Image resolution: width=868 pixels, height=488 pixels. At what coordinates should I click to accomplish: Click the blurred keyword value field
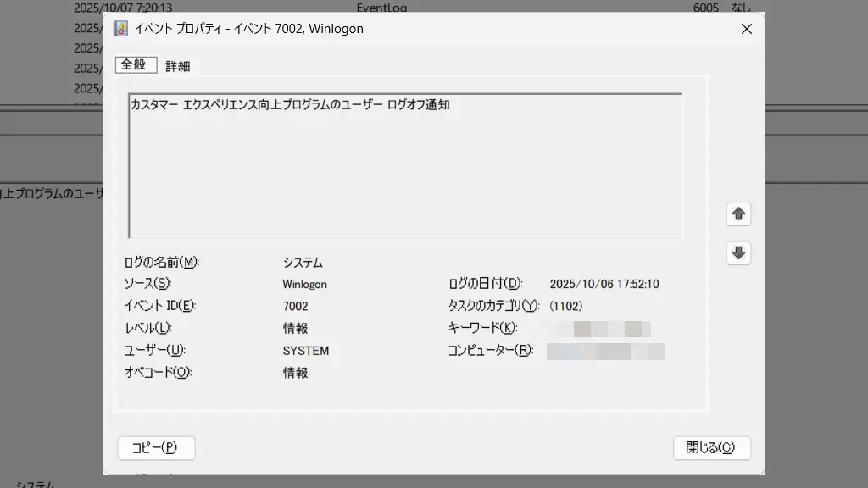pyautogui.click(x=600, y=329)
